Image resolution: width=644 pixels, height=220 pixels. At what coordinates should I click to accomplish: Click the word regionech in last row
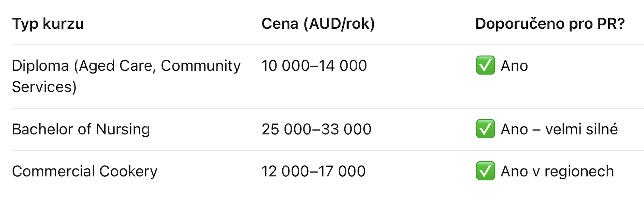click(x=579, y=171)
